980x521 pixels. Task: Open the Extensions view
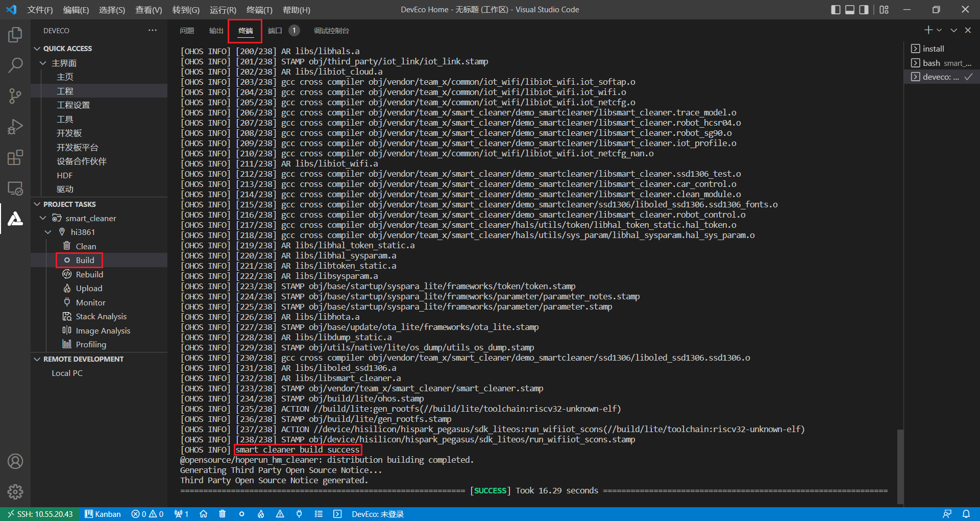pyautogui.click(x=15, y=157)
